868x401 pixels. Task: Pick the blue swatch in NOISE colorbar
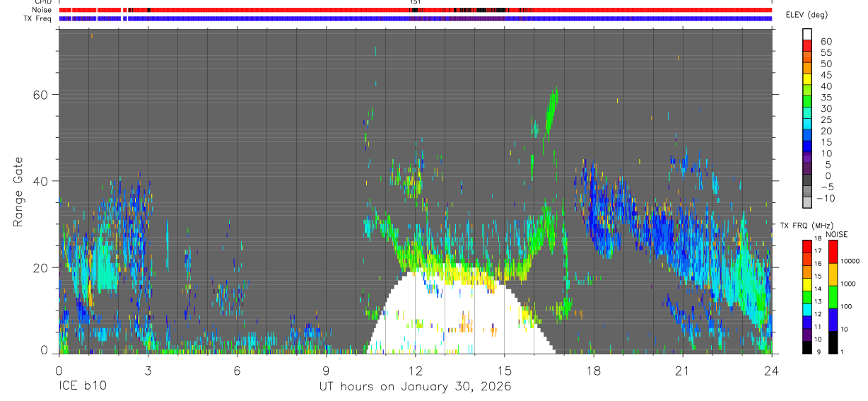pos(833,319)
